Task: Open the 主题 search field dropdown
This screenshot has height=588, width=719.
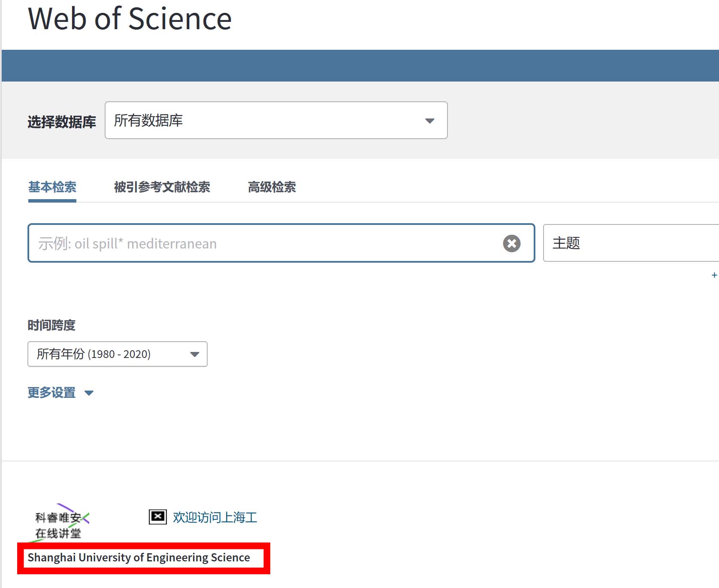Action: point(630,243)
